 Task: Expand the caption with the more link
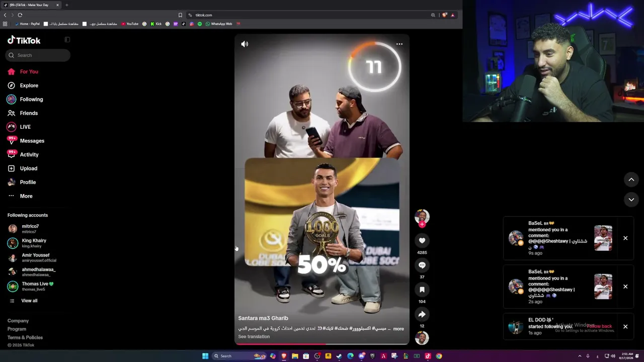point(398,329)
